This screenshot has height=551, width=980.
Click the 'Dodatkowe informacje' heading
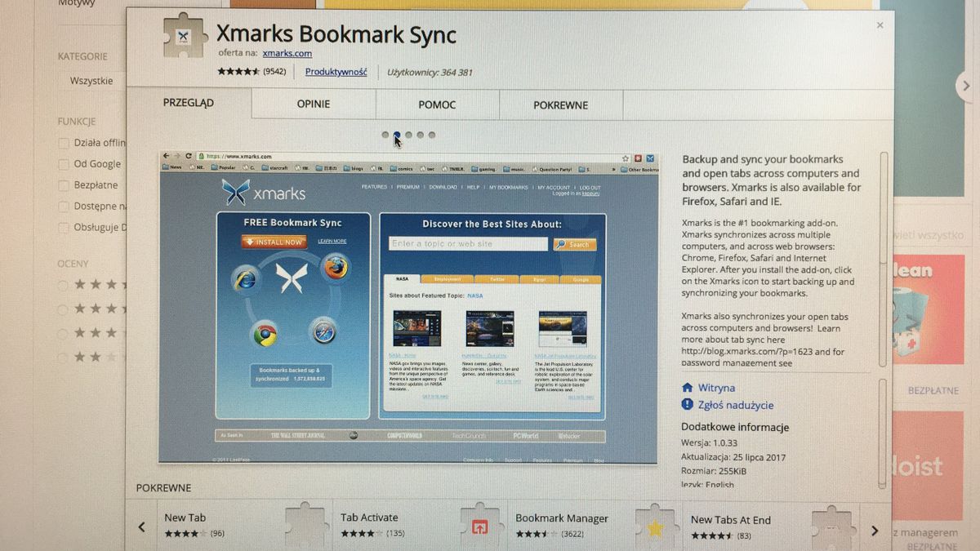pyautogui.click(x=735, y=427)
